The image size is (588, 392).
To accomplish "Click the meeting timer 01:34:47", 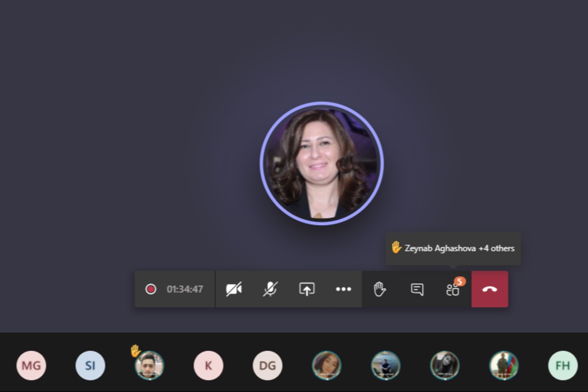I will (185, 289).
